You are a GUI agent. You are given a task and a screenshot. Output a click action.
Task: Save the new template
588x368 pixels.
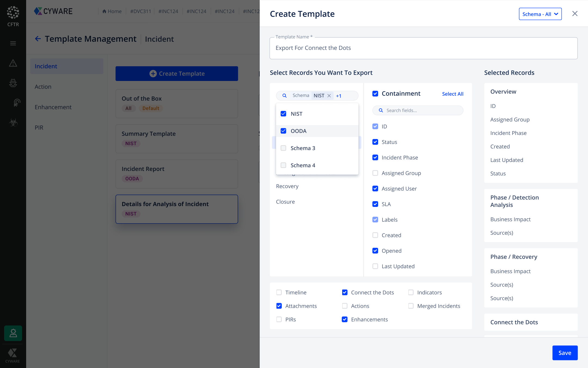point(565,353)
